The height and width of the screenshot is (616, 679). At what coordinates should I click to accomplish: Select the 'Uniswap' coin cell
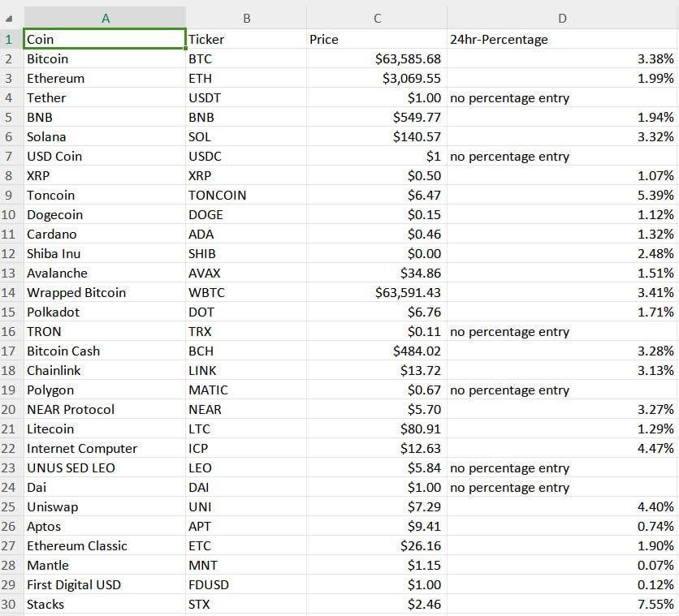[105, 506]
